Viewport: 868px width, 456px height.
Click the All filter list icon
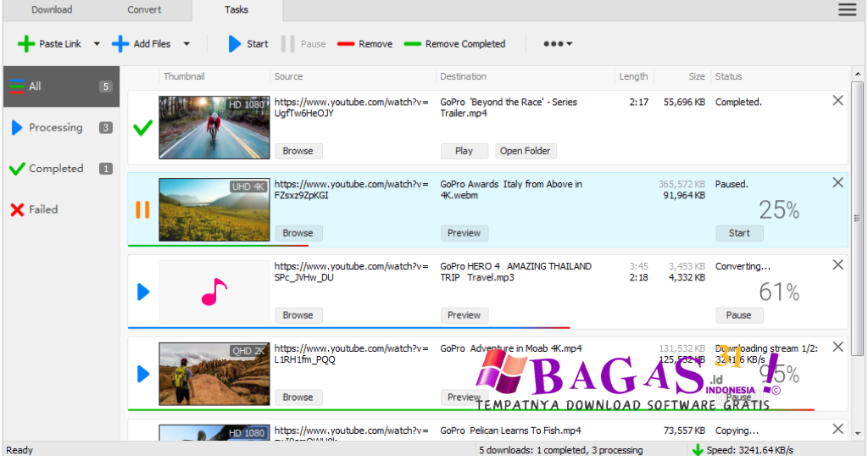coord(17,86)
